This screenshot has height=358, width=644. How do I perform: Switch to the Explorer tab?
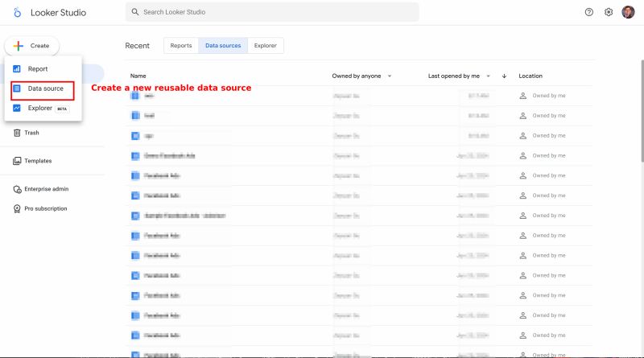click(266, 46)
